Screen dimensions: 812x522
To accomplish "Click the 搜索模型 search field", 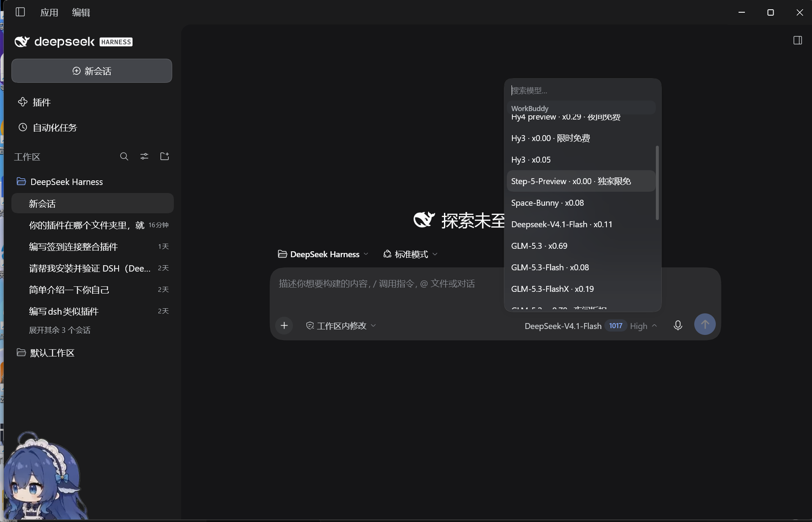I will pos(582,90).
